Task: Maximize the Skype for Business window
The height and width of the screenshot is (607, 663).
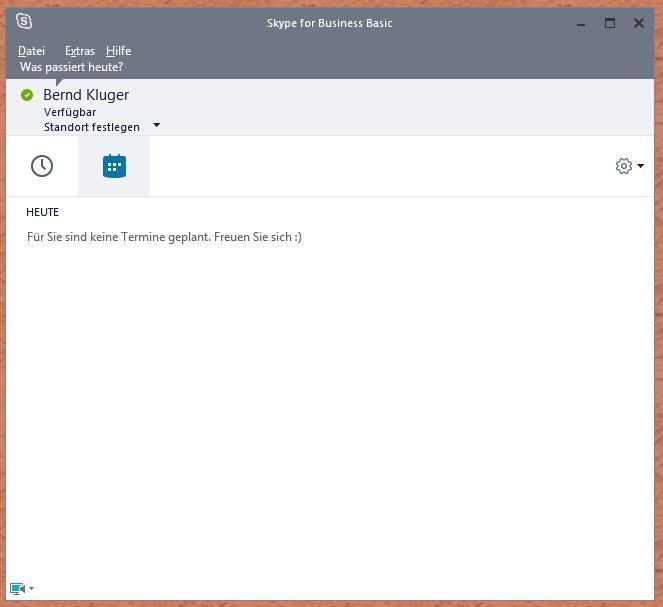Action: (x=610, y=23)
